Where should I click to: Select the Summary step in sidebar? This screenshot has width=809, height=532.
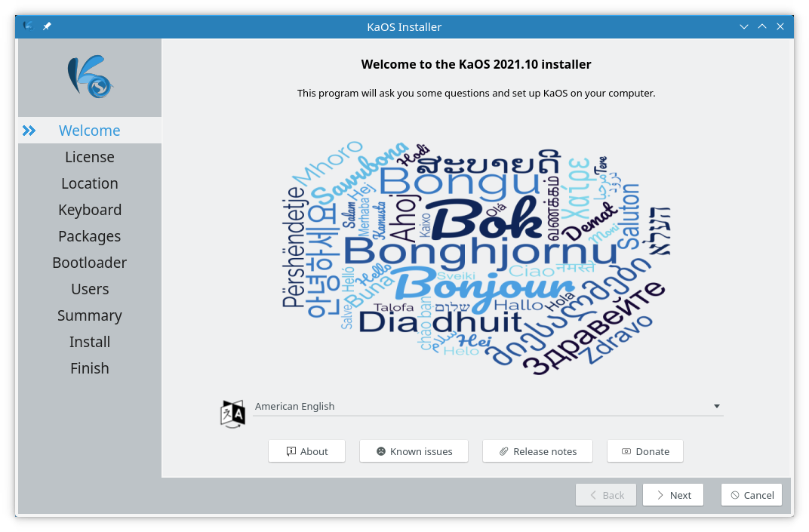[x=90, y=315]
